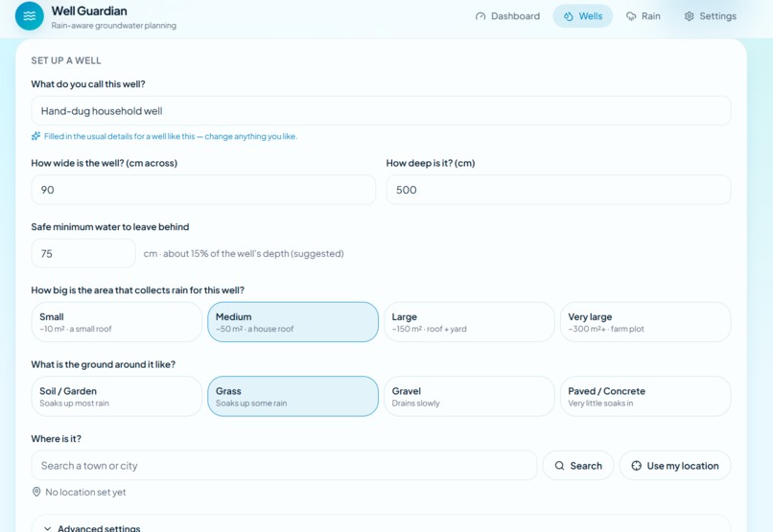Click 'What is the ground around it like?' label
Image resolution: width=773 pixels, height=532 pixels.
coord(103,364)
